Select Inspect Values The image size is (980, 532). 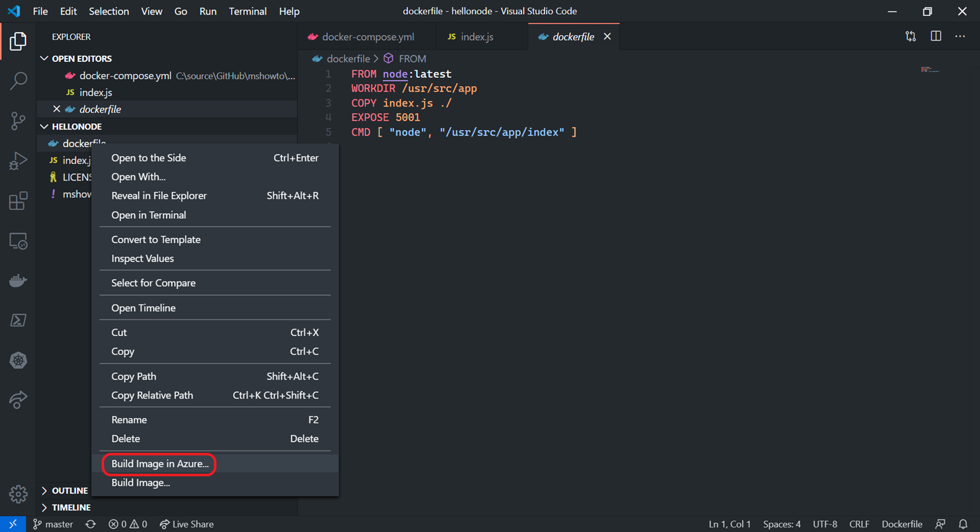pyautogui.click(x=215, y=258)
